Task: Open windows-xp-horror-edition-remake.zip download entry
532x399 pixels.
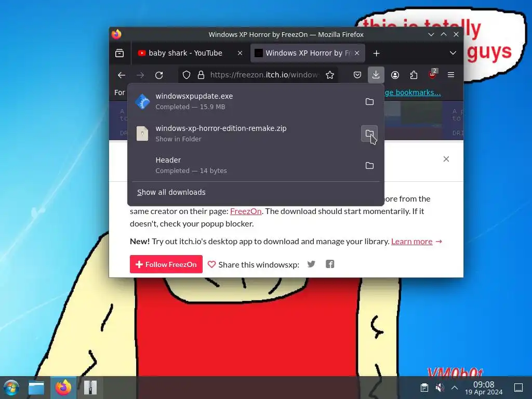Action: (x=244, y=134)
